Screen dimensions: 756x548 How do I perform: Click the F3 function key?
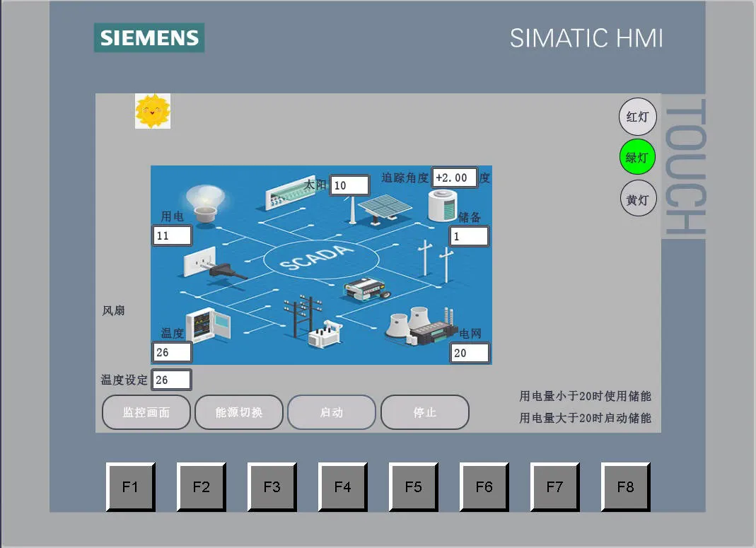272,486
